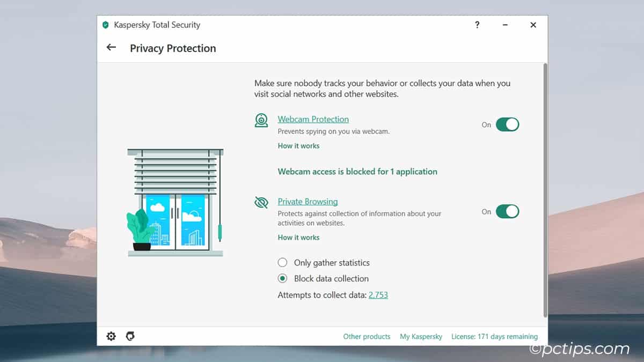Select the 'Block data collection' option
Viewport: 644px width, 362px height.
point(283,278)
